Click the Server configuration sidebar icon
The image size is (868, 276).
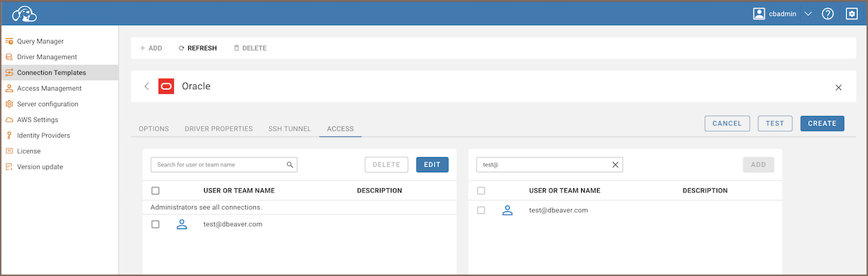coord(9,104)
